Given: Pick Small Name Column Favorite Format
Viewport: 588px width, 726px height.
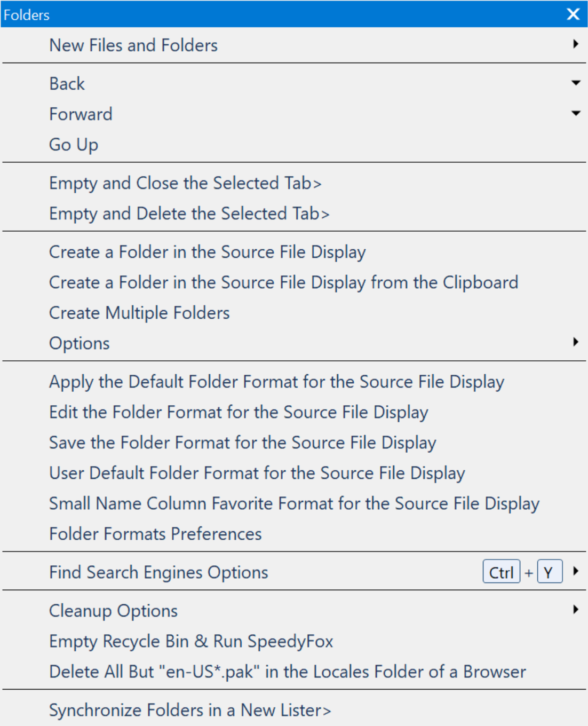Looking at the screenshot, I should [x=294, y=503].
